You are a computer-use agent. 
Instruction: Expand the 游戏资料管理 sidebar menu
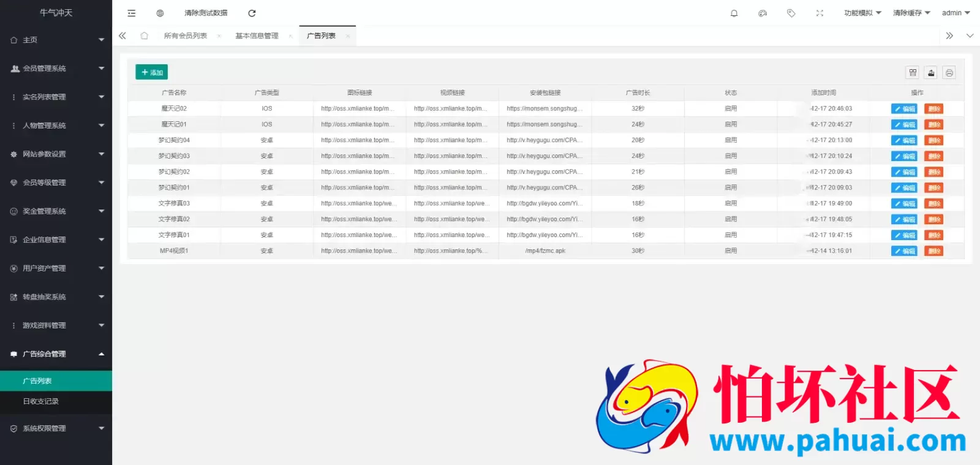(x=56, y=325)
